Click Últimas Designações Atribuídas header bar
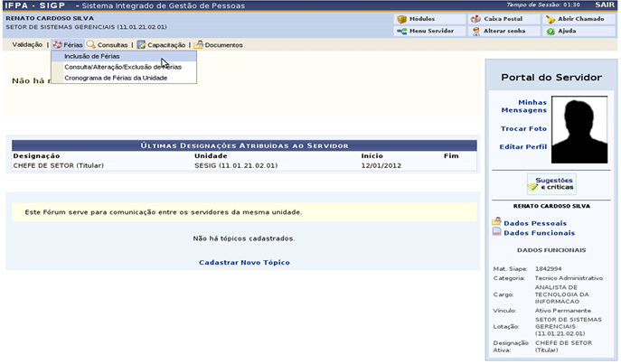The width and height of the screenshot is (621, 364). point(244,145)
